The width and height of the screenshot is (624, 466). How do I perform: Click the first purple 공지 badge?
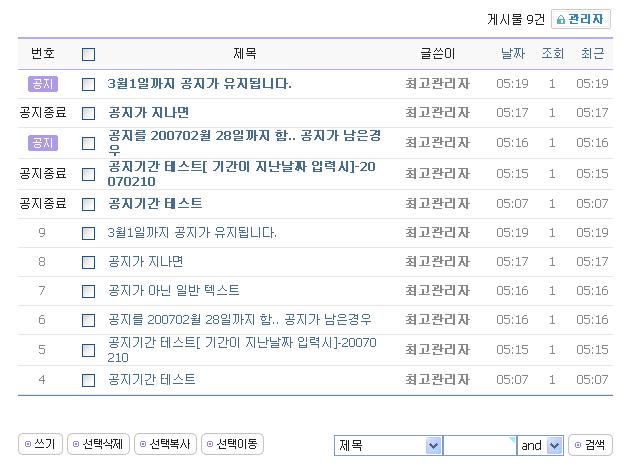coord(43,84)
